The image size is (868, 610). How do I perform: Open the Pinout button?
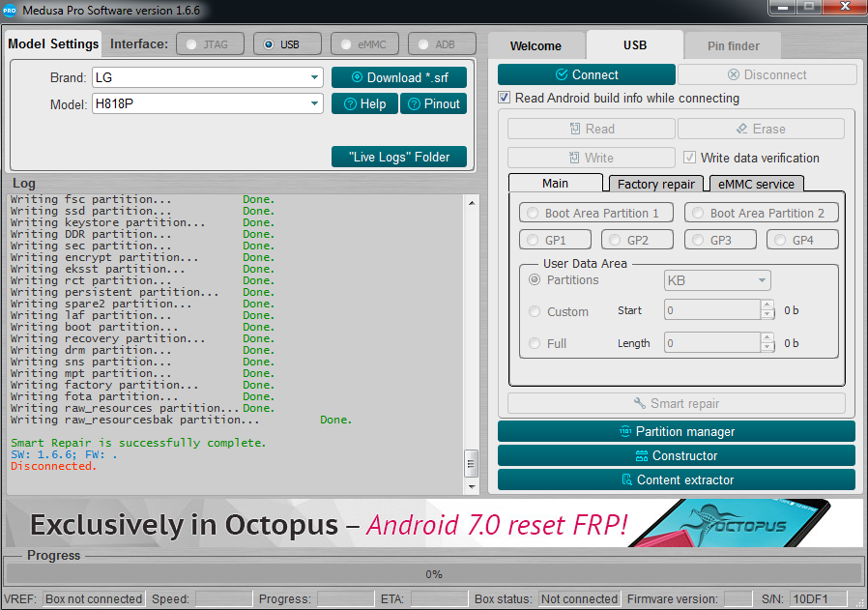click(x=433, y=104)
